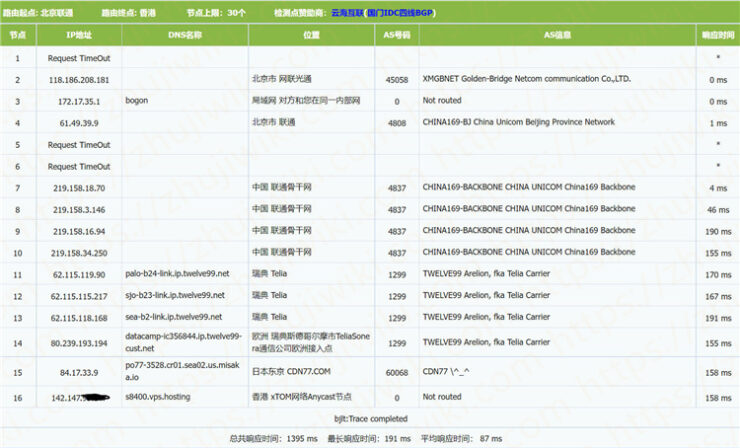Viewport: 740px width, 448px height.
Task: Select location 北京市 网联光通
Action: [x=282, y=79]
